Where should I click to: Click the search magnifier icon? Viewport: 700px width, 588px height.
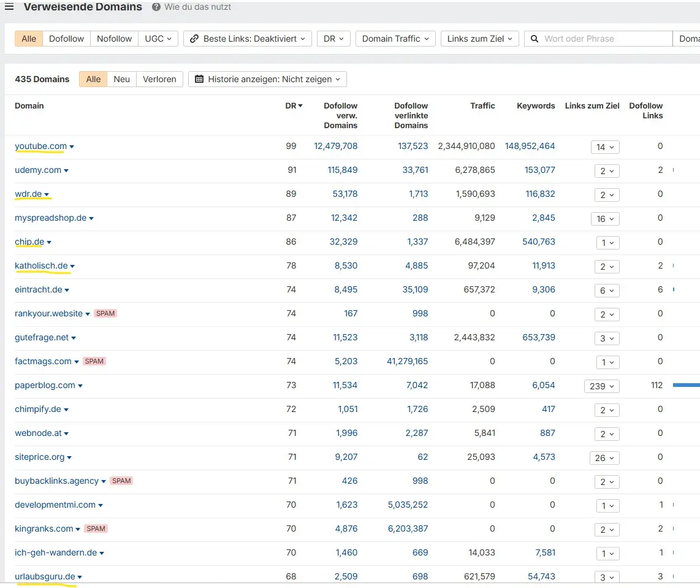pyautogui.click(x=535, y=39)
